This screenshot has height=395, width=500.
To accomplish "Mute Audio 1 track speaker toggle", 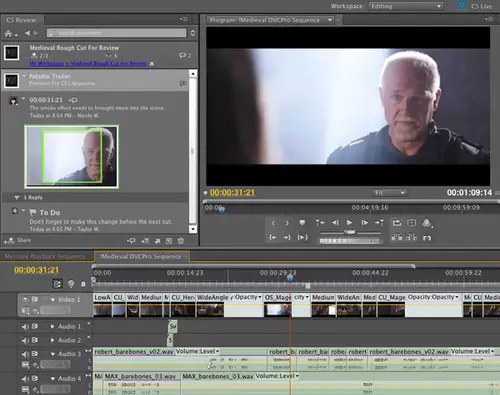I will point(25,327).
